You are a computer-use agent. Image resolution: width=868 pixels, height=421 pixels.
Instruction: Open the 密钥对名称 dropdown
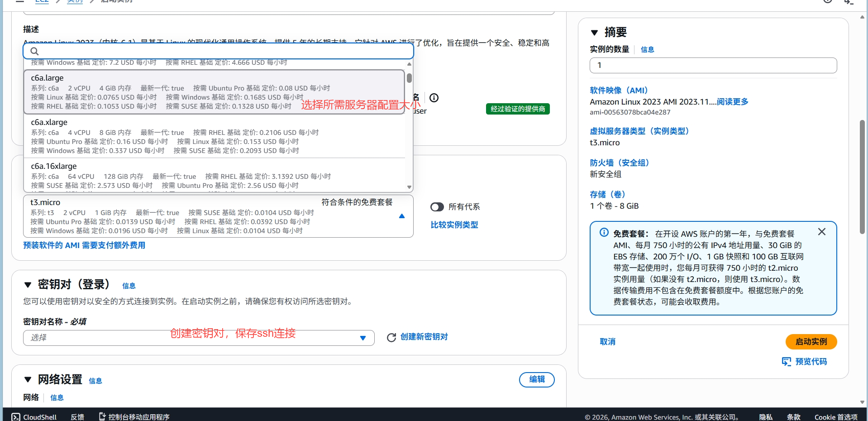199,338
